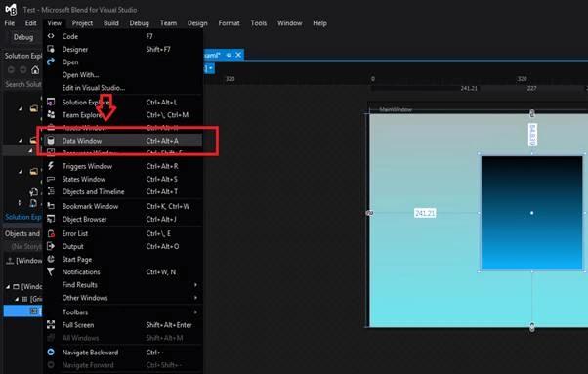
Task: Click the Team Explorer people icon
Action: click(x=51, y=114)
